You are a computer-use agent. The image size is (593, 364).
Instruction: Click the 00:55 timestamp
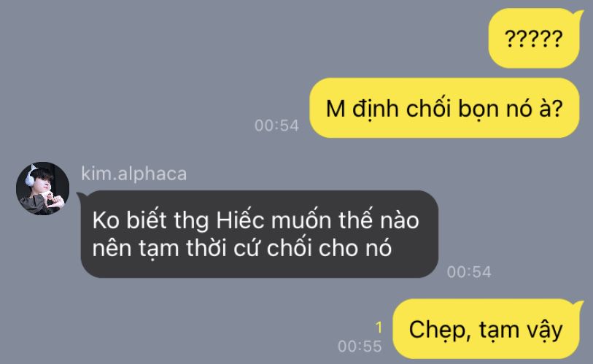coord(360,346)
